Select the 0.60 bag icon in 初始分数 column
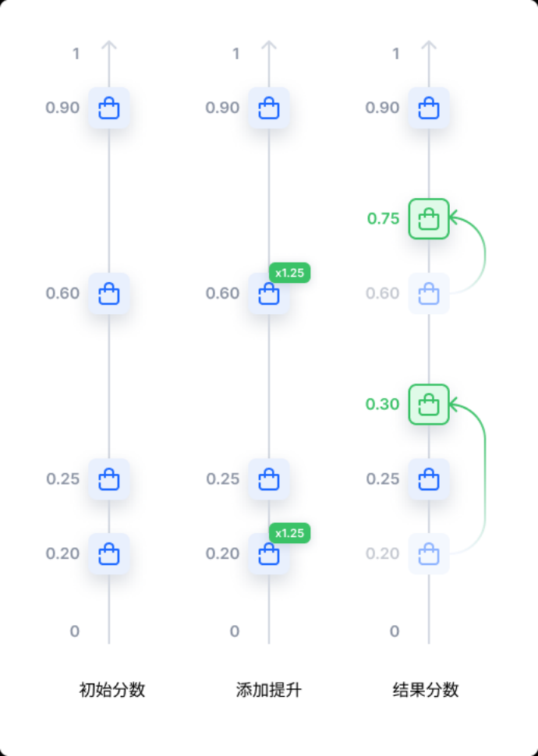 tap(109, 293)
